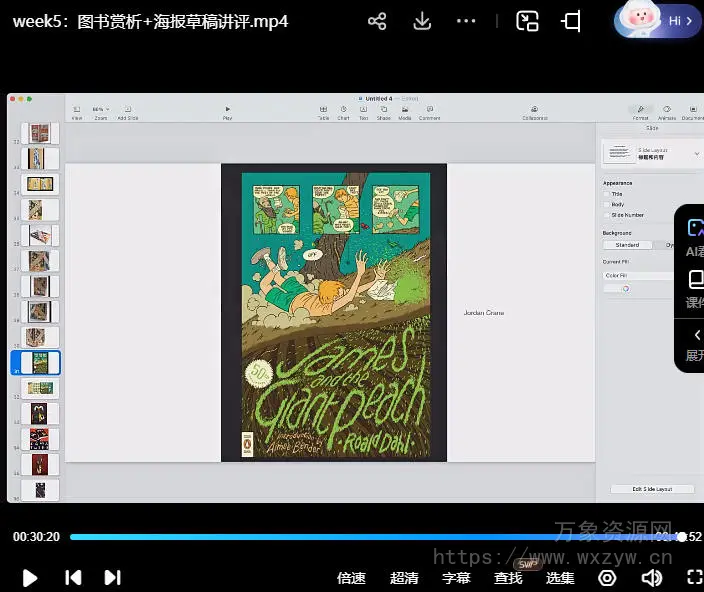Open the 字幕 subtitles menu
This screenshot has height=592, width=704.
click(456, 577)
